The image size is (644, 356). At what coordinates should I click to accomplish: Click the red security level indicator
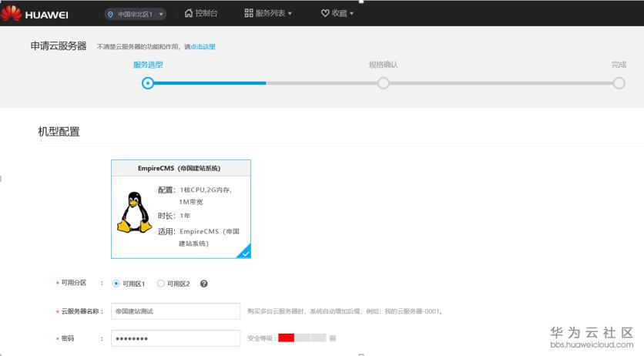287,338
